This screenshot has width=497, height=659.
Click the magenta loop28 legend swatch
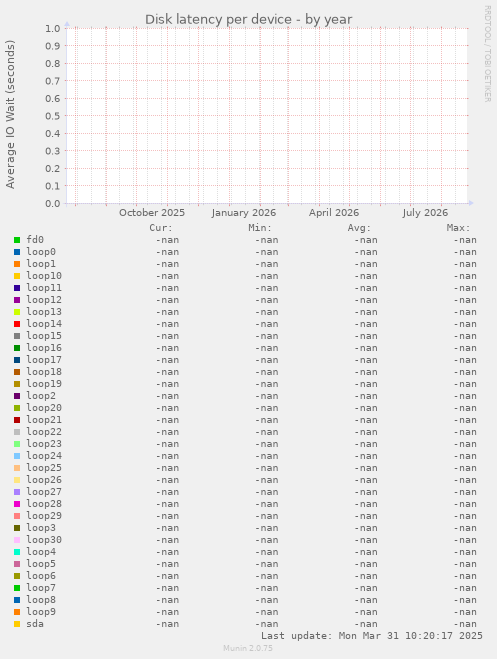coord(17,504)
